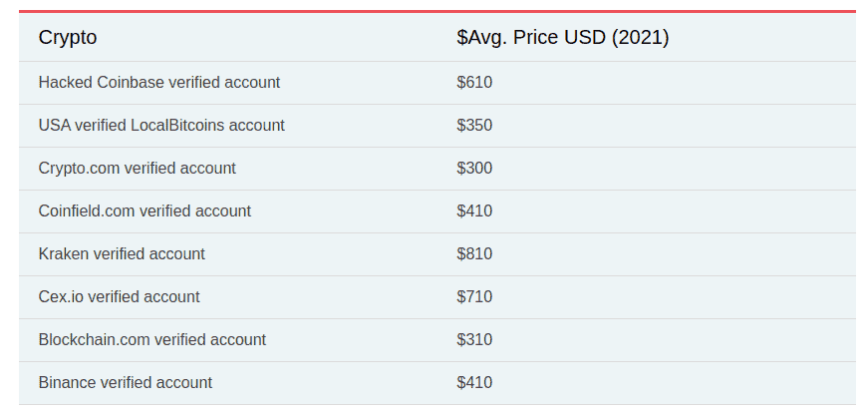The image size is (868, 417).
Task: Click the red top border of table
Action: [x=437, y=11]
